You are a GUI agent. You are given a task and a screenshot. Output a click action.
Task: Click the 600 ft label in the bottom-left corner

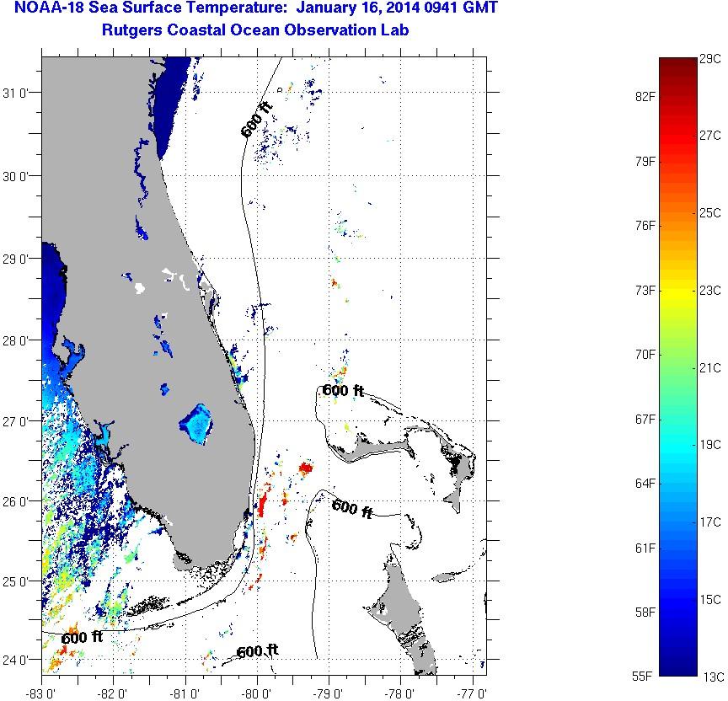[81, 638]
